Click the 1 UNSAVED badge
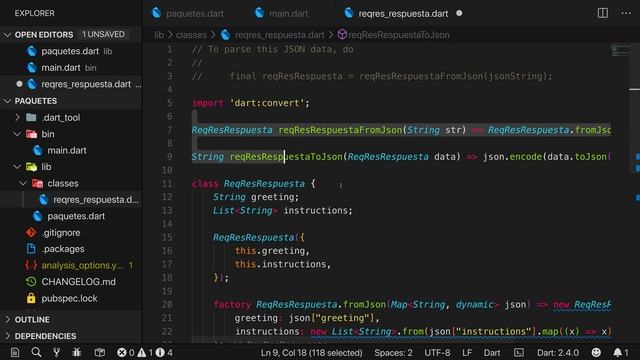Viewport: 640px width, 360px height. click(103, 34)
